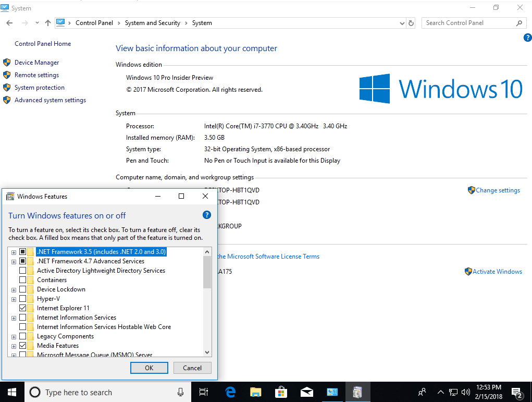
Task: Show hidden system tray icons
Action: point(440,392)
